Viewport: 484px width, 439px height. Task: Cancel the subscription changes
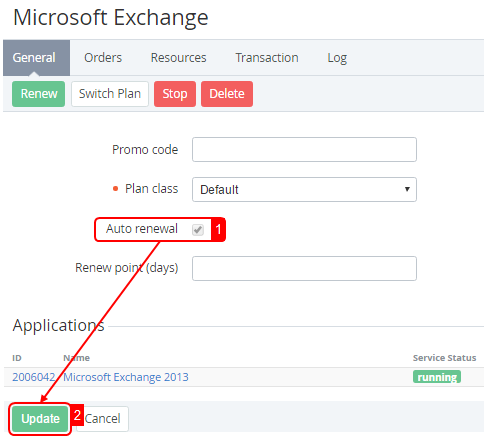(x=102, y=419)
